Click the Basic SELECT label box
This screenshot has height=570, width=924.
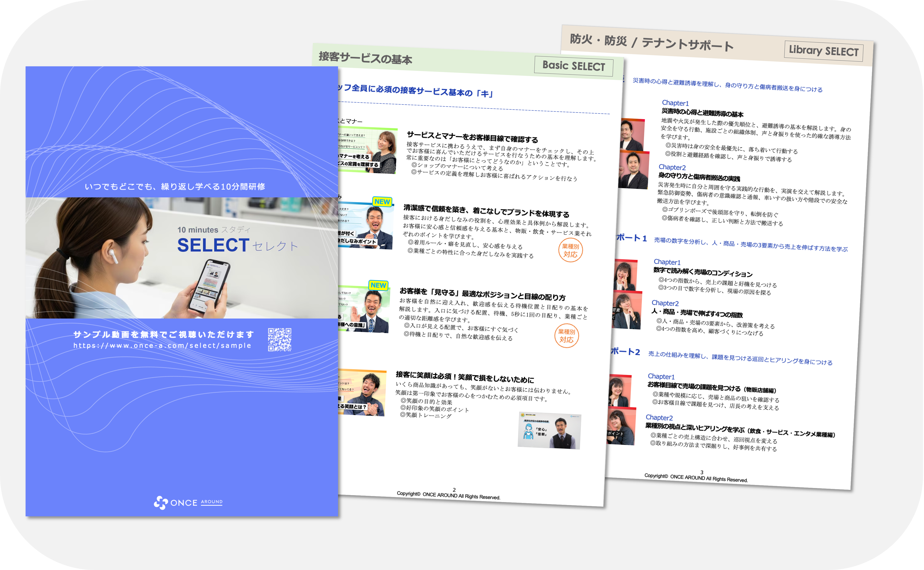[x=574, y=66]
